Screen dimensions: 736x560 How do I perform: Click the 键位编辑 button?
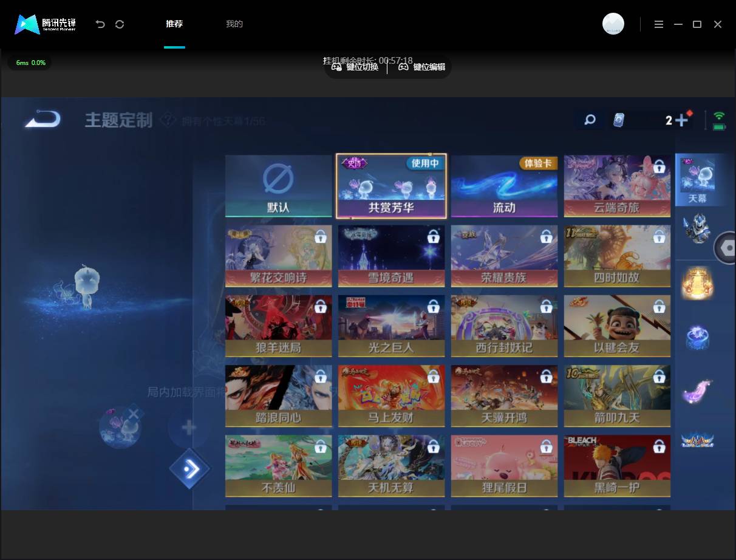point(422,67)
